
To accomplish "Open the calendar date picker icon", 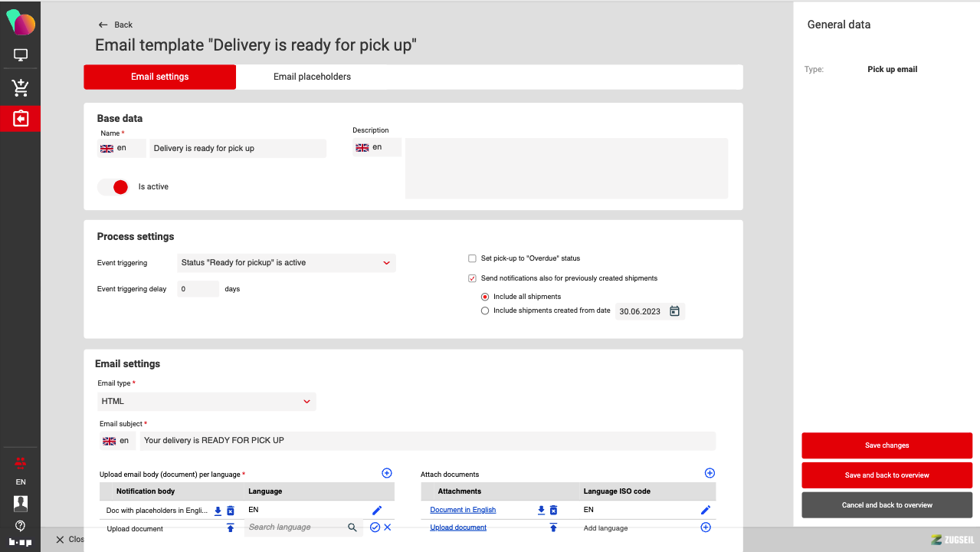I will (x=674, y=311).
